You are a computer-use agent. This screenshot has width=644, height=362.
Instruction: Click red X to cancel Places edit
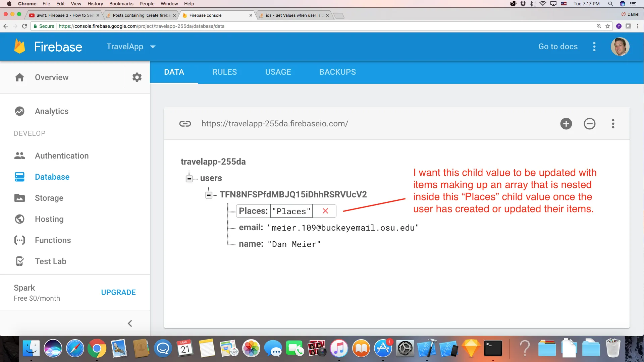pyautogui.click(x=325, y=211)
